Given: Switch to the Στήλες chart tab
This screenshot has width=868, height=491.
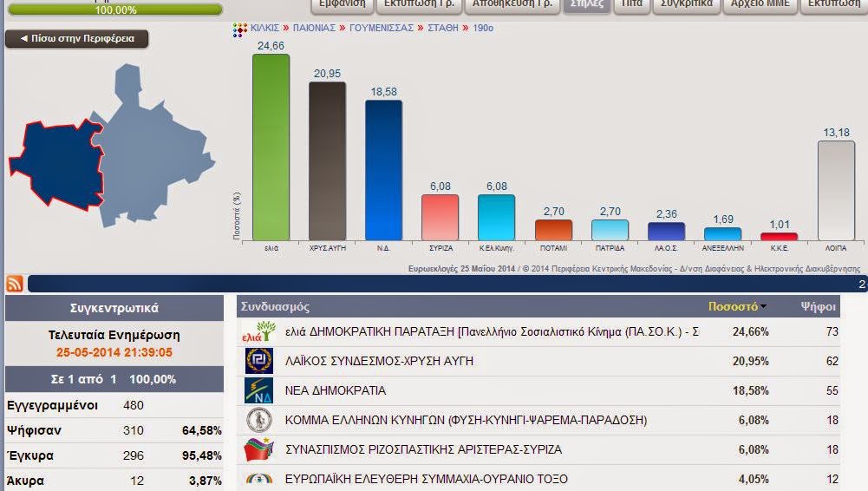Looking at the screenshot, I should click(585, 4).
